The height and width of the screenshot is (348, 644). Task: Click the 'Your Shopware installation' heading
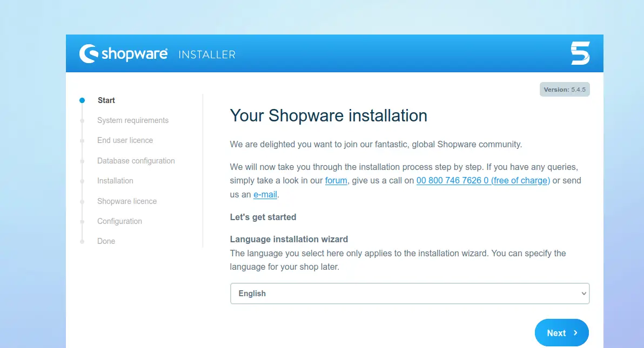pyautogui.click(x=328, y=115)
